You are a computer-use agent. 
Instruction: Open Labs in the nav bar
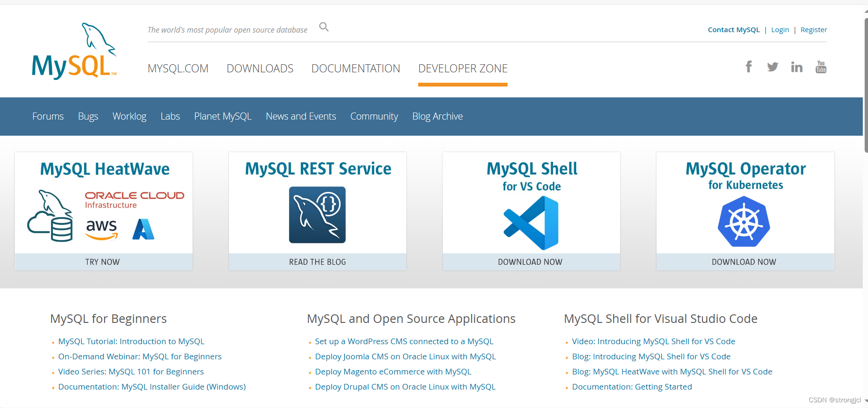pyautogui.click(x=170, y=116)
